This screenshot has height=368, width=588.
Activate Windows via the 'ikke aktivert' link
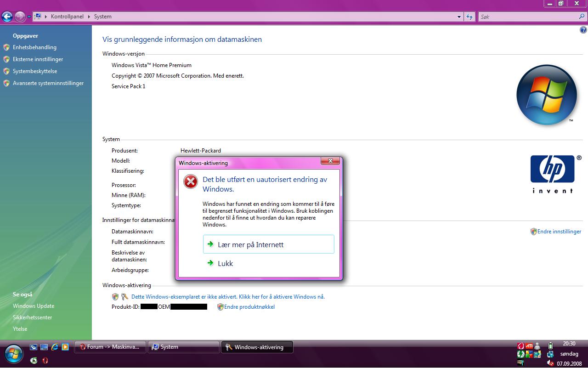(x=228, y=297)
